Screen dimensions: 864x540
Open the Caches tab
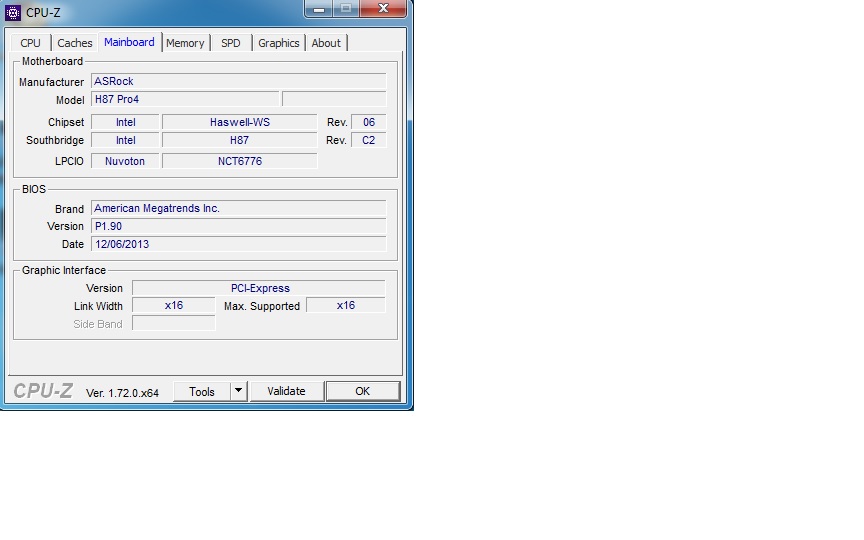[74, 43]
